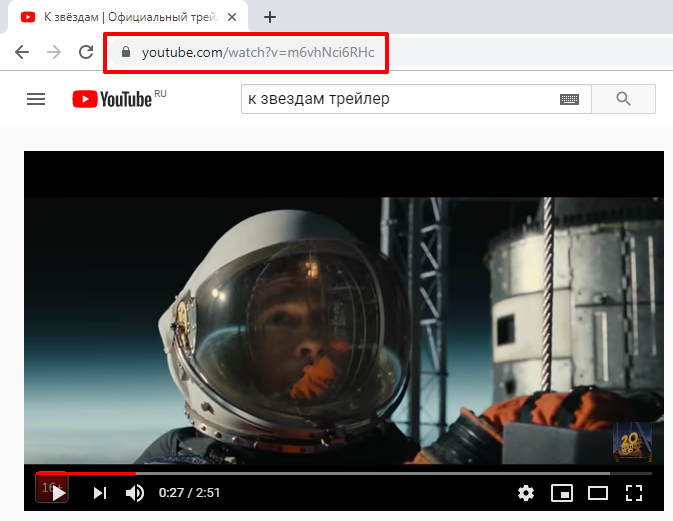Click the magnifier search button
This screenshot has width=673, height=521.
(x=624, y=99)
